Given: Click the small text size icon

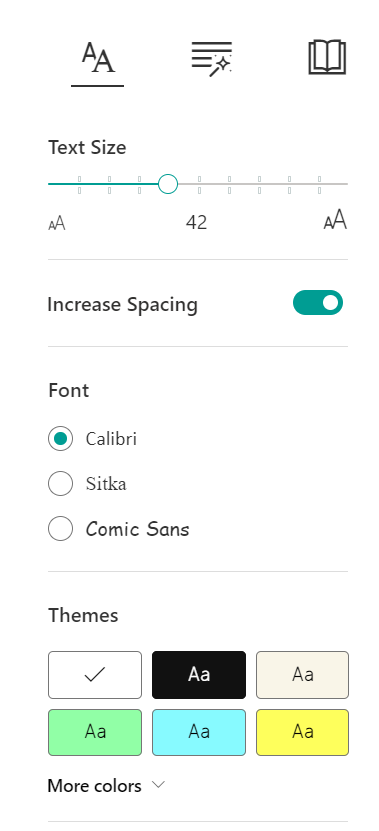Looking at the screenshot, I should click(57, 224).
